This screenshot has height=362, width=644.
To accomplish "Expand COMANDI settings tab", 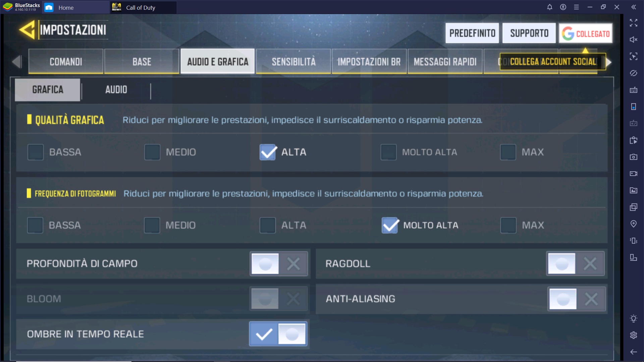I will click(65, 61).
